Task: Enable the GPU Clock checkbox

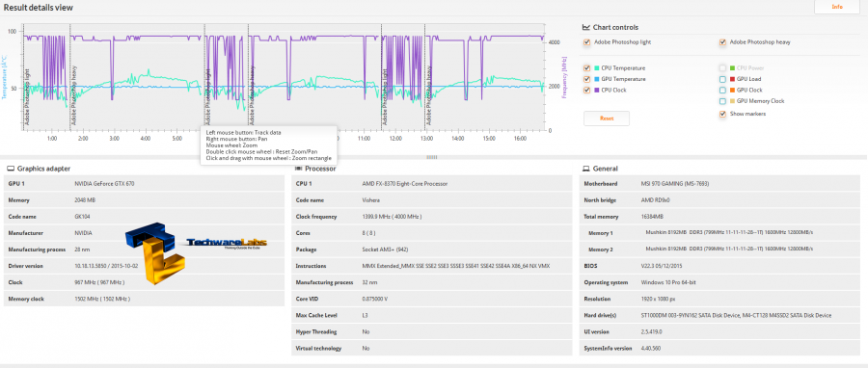Action: click(722, 90)
